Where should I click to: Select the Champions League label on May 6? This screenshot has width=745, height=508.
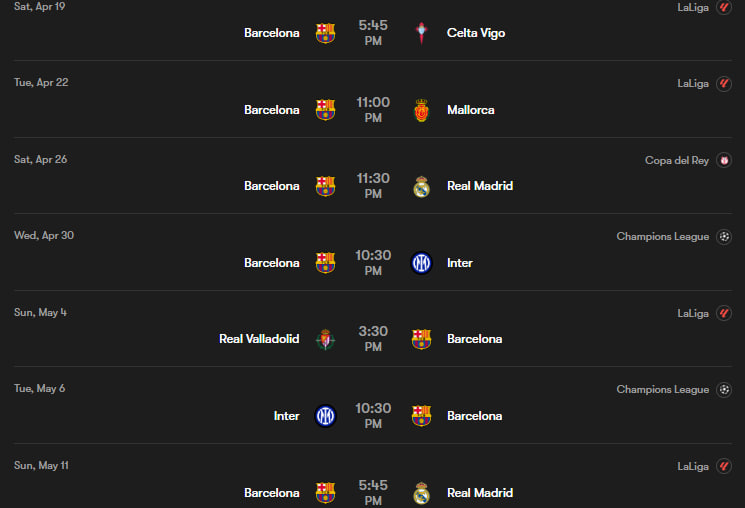click(x=662, y=389)
